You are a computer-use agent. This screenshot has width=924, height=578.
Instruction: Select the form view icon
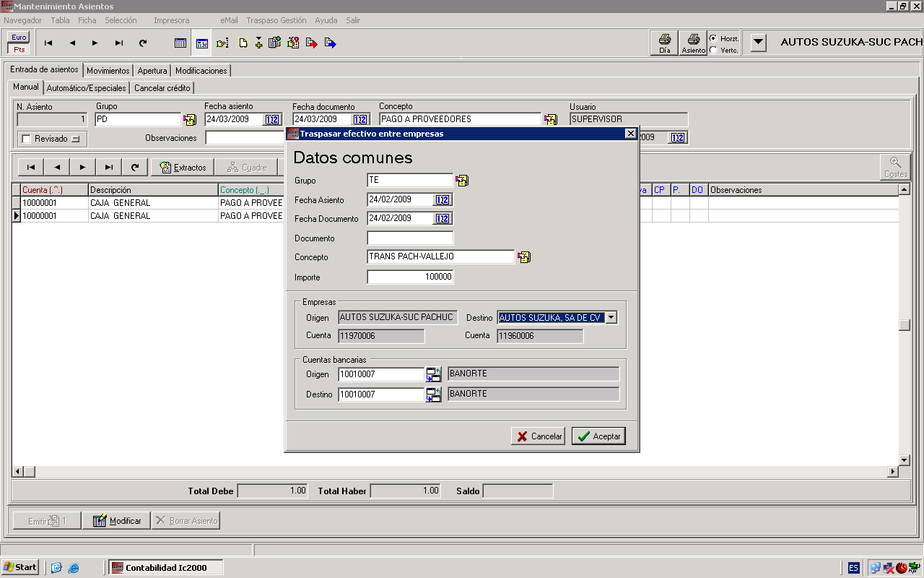[x=202, y=43]
